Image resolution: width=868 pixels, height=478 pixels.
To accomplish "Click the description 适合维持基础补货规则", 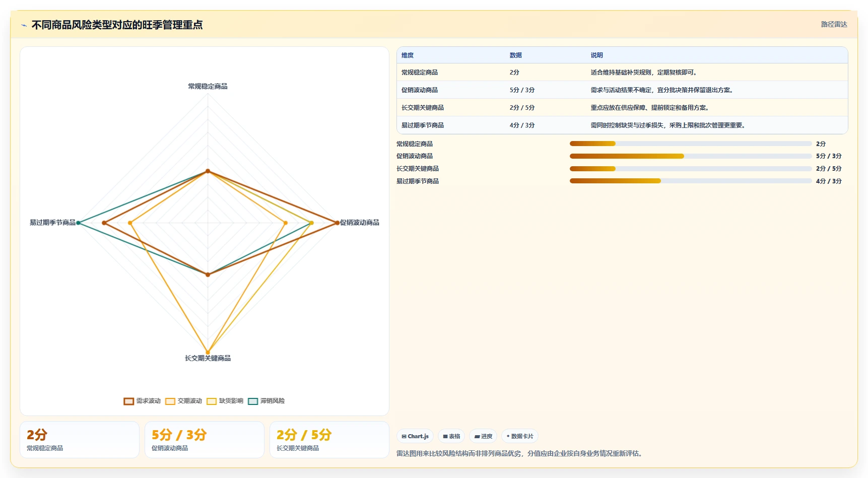I will [644, 73].
